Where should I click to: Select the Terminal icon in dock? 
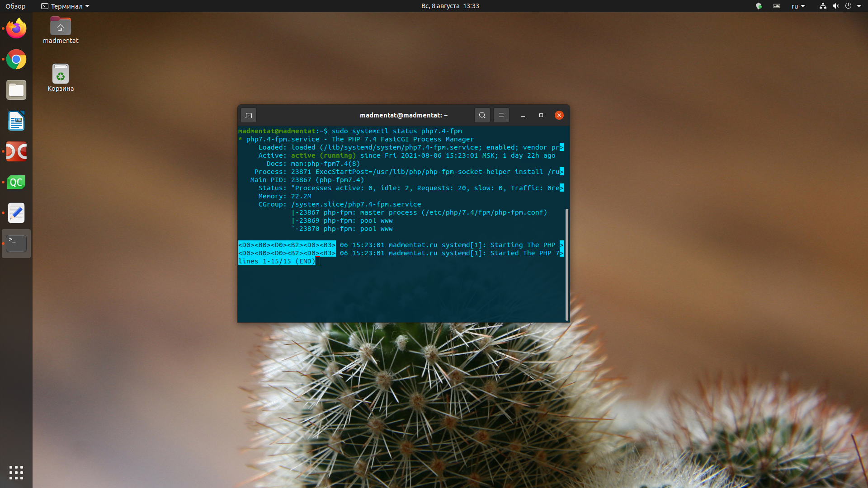pyautogui.click(x=16, y=244)
